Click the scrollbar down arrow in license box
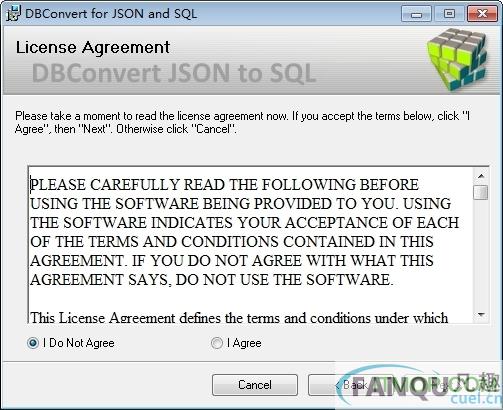Viewport: 503px width, 410px height. click(481, 314)
